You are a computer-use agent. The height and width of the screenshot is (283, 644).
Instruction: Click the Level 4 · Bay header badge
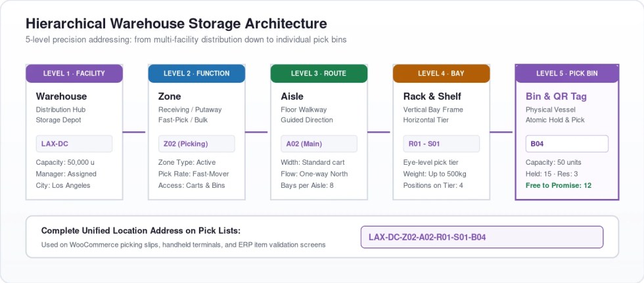tap(442, 74)
